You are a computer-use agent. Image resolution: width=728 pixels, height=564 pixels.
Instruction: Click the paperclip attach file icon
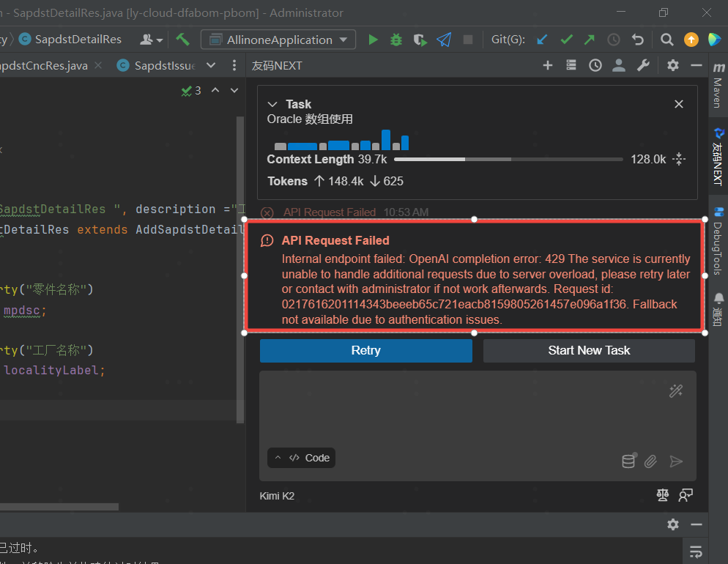650,461
